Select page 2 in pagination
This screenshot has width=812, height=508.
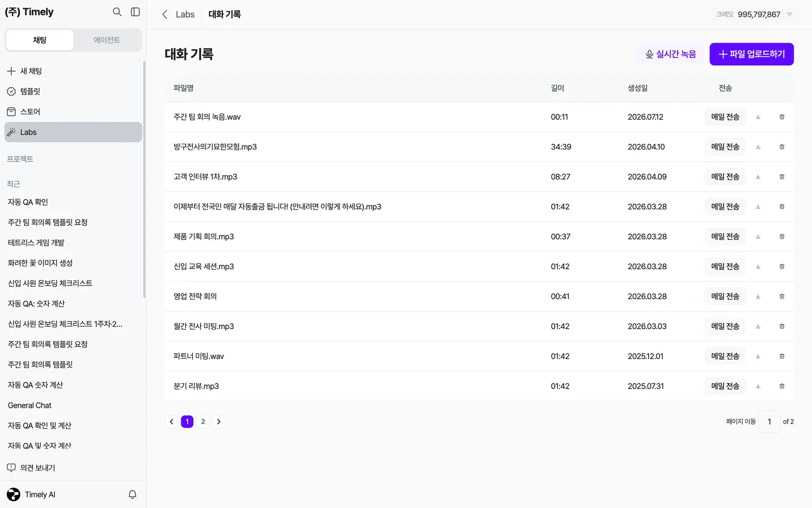click(203, 422)
